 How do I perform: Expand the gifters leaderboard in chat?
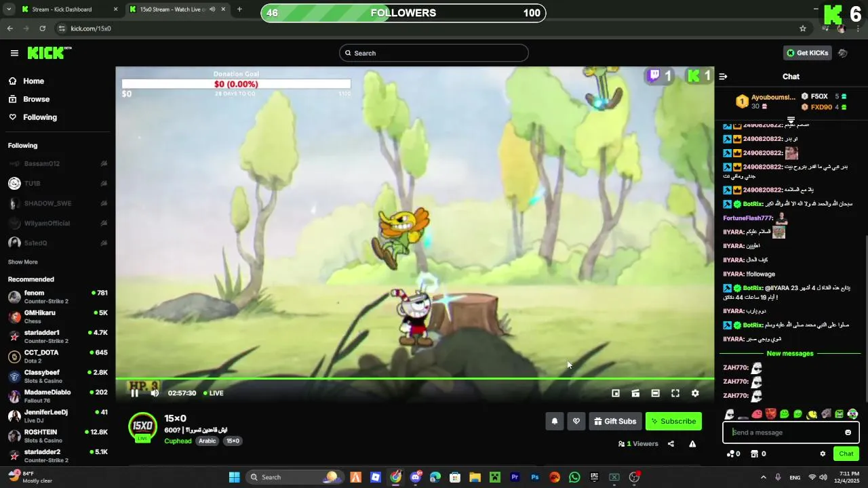[791, 120]
